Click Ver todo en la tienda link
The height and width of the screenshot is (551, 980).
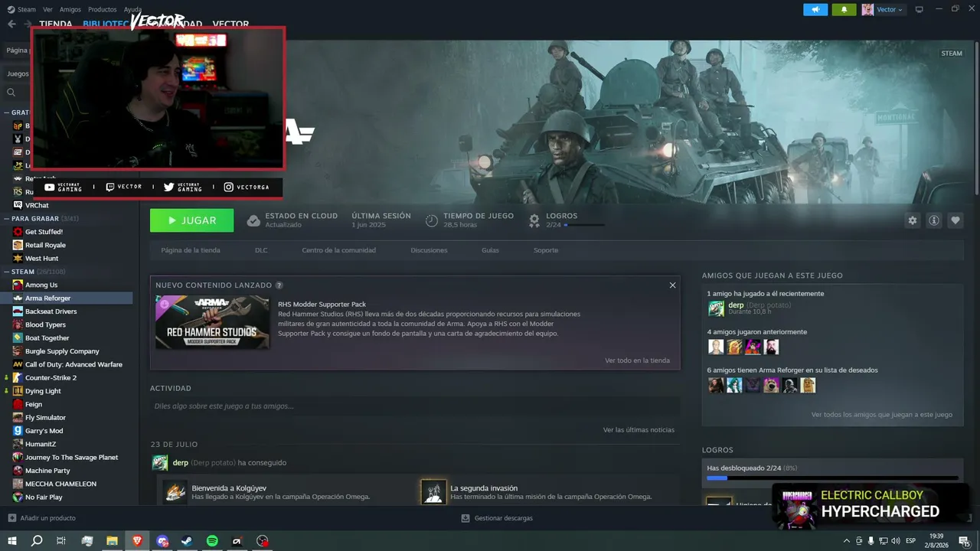pos(637,360)
